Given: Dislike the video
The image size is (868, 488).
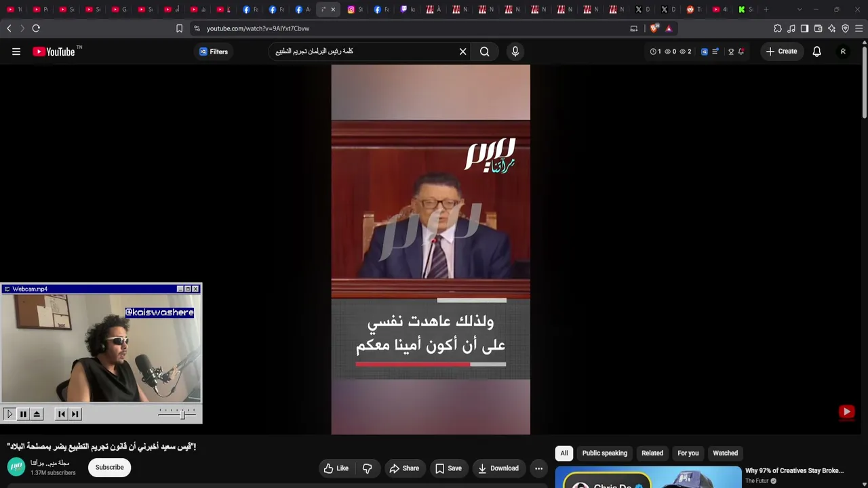Looking at the screenshot, I should click(x=368, y=468).
